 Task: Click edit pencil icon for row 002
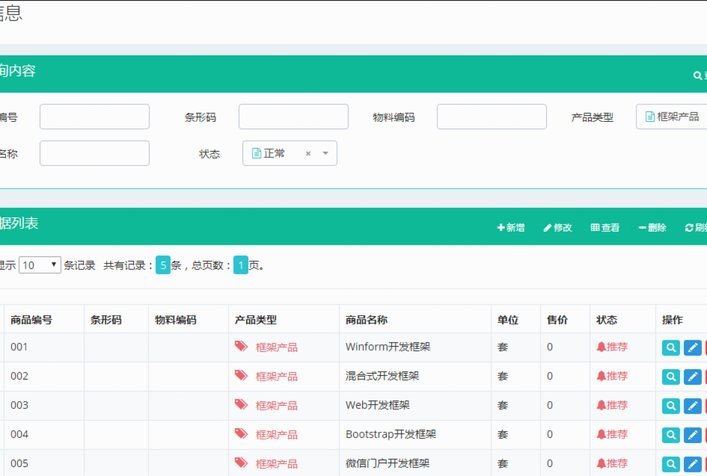693,377
